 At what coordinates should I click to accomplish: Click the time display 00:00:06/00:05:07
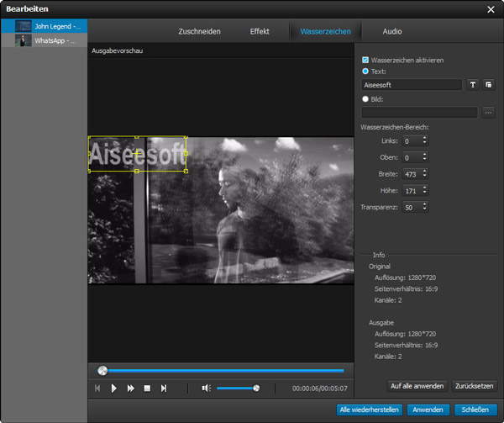319,389
